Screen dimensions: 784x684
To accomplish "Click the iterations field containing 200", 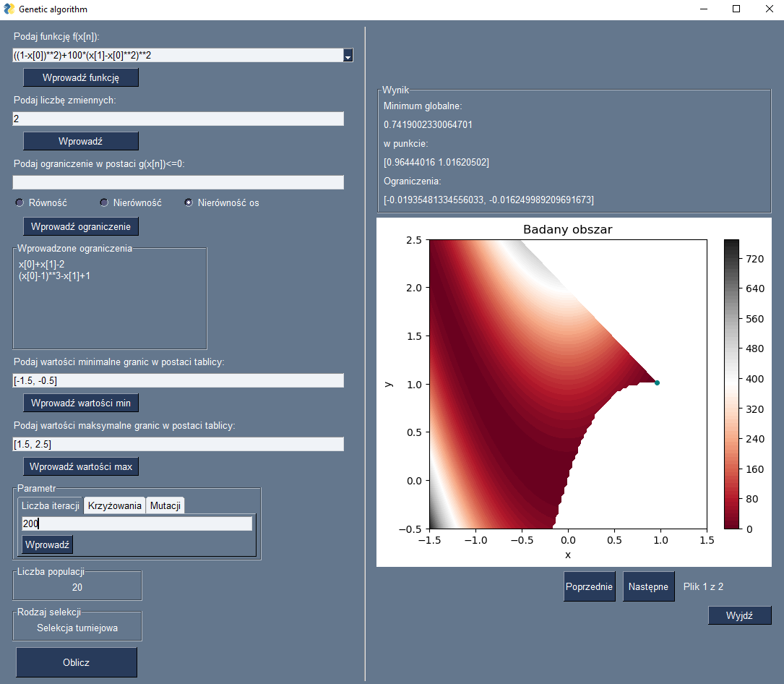I will [137, 523].
